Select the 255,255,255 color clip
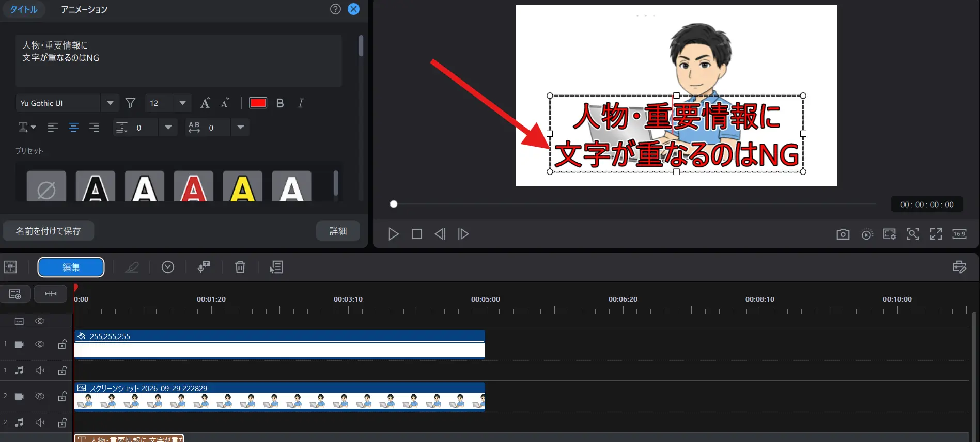This screenshot has width=980, height=442. pos(279,344)
